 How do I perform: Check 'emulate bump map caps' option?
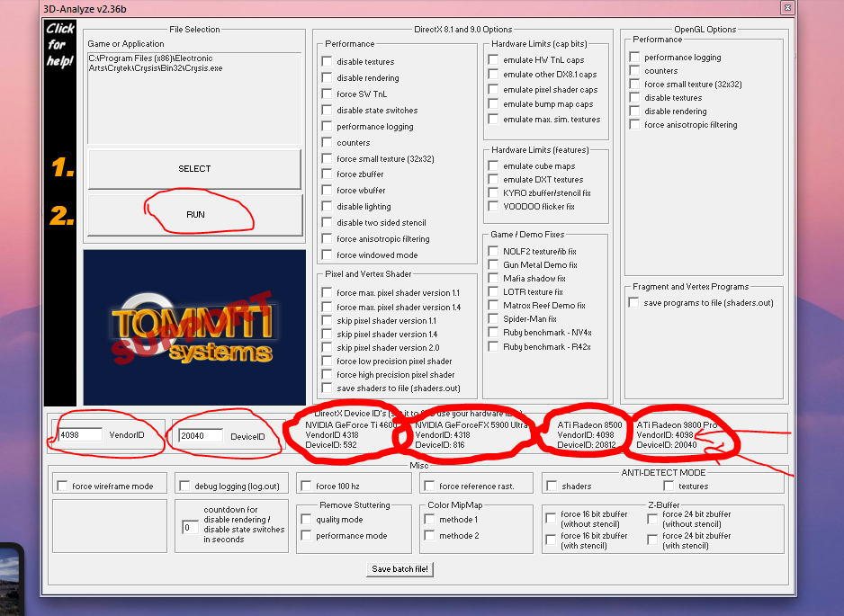click(493, 103)
